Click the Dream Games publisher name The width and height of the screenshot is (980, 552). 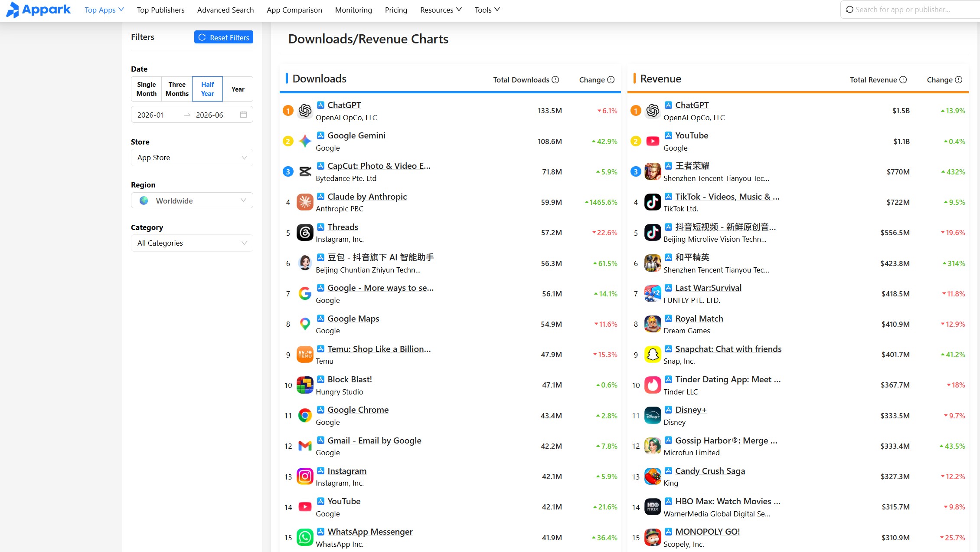pyautogui.click(x=687, y=331)
